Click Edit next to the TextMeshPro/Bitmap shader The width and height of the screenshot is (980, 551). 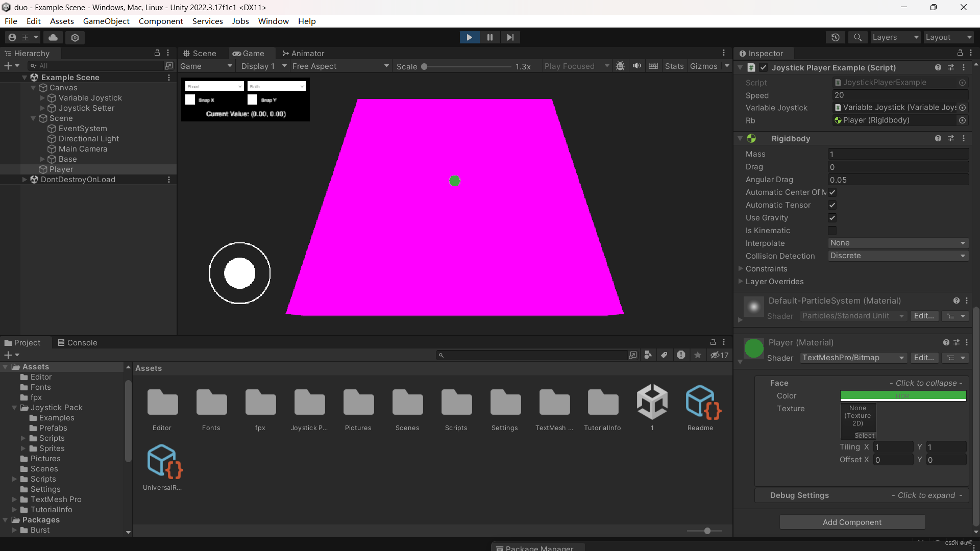tap(924, 358)
